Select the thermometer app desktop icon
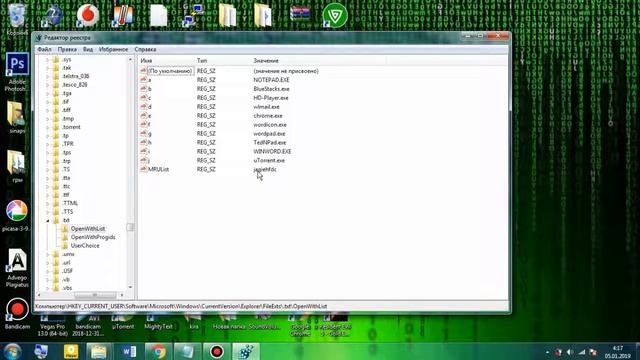 pyautogui.click(x=123, y=16)
